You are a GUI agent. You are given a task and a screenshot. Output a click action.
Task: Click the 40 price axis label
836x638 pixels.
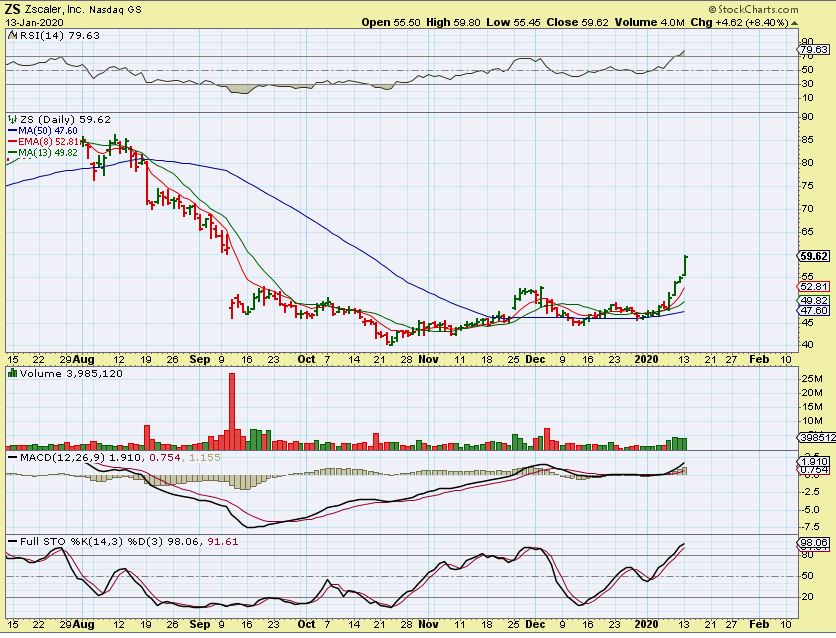tap(807, 345)
